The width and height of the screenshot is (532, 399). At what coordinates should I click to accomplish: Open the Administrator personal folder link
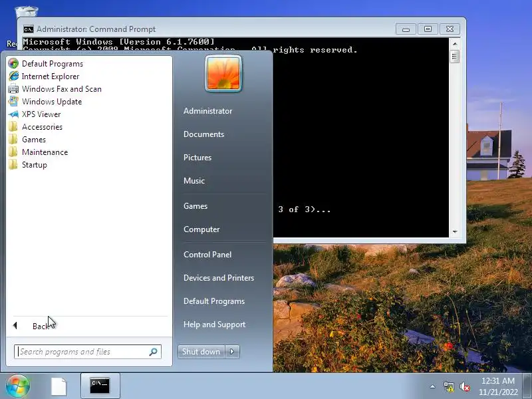click(x=207, y=111)
